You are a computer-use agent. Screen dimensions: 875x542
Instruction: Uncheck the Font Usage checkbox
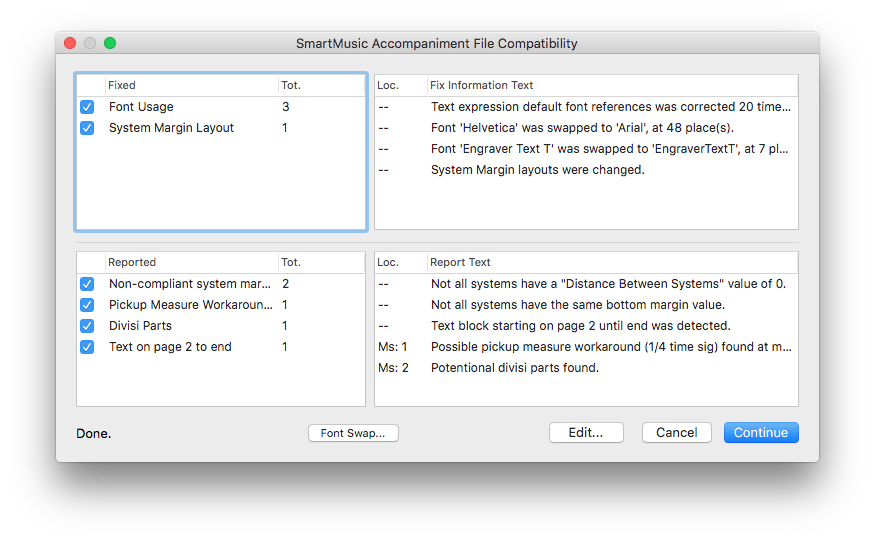coord(87,107)
